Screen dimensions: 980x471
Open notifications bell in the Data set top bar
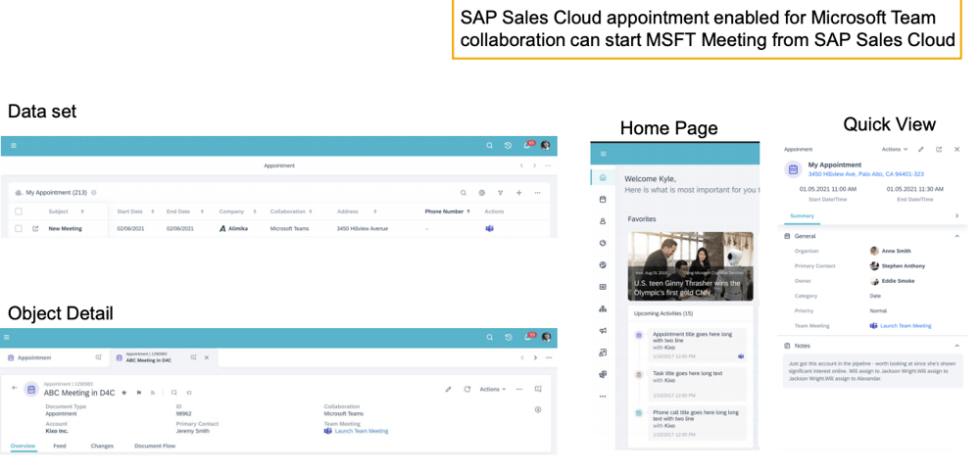pyautogui.click(x=527, y=146)
